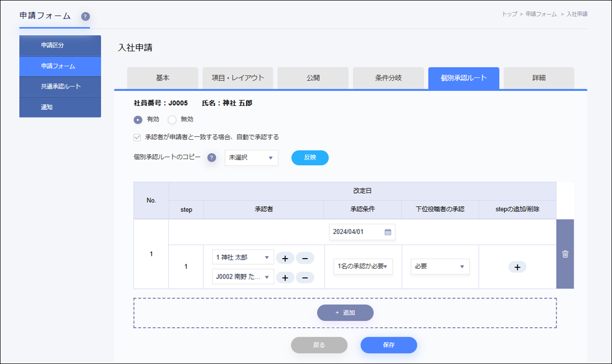Open the calendar icon for 改定日
The height and width of the screenshot is (364, 612).
pos(388,232)
